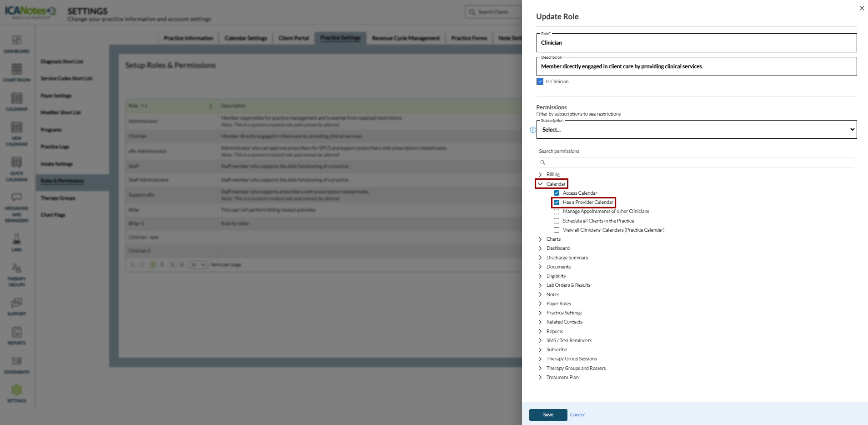Viewport: 868px width, 425px height.
Task: Close the Update Role panel
Action: (862, 8)
